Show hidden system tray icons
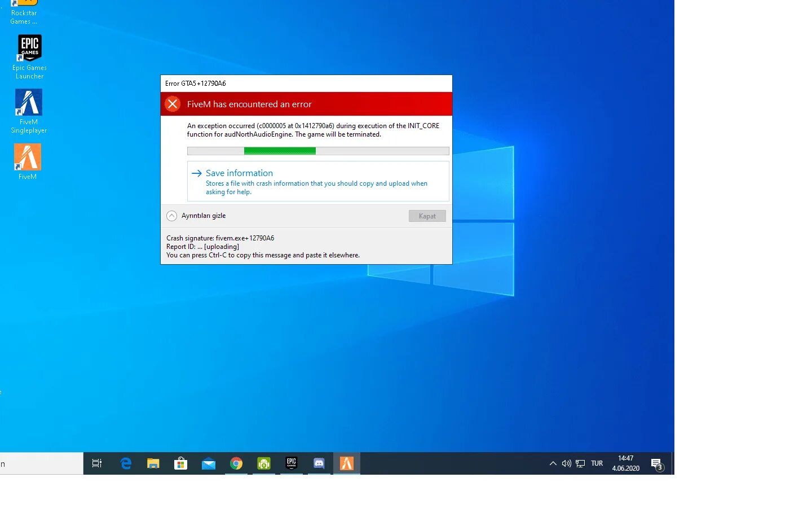The image size is (812, 508). tap(553, 463)
